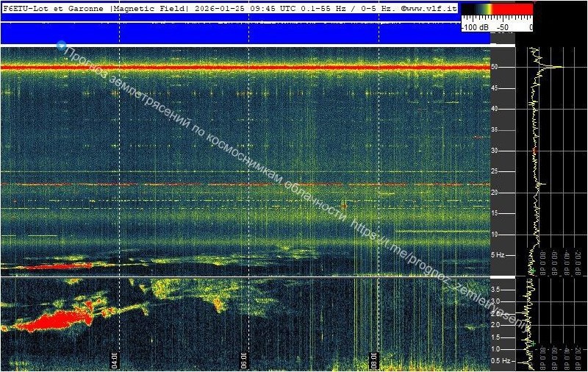The height and width of the screenshot is (372, 588).
Task: Click the -50 label on color scale
Action: 503,27
